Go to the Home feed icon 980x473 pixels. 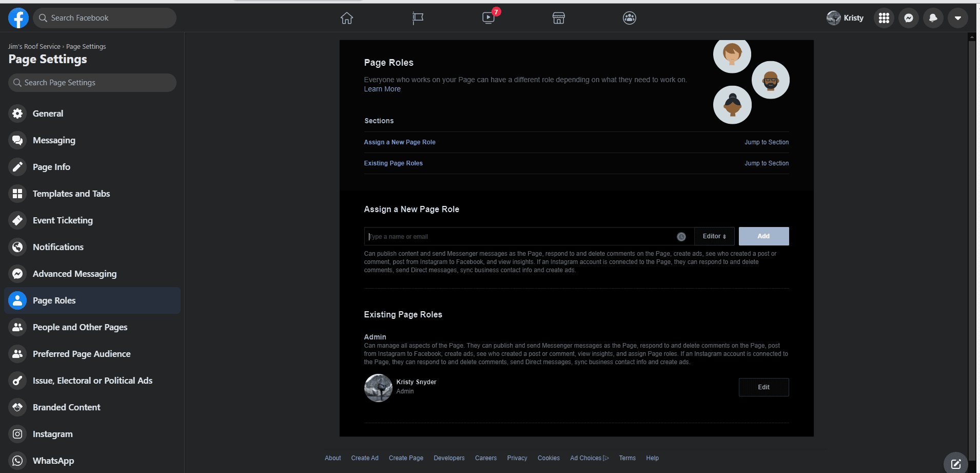coord(347,18)
